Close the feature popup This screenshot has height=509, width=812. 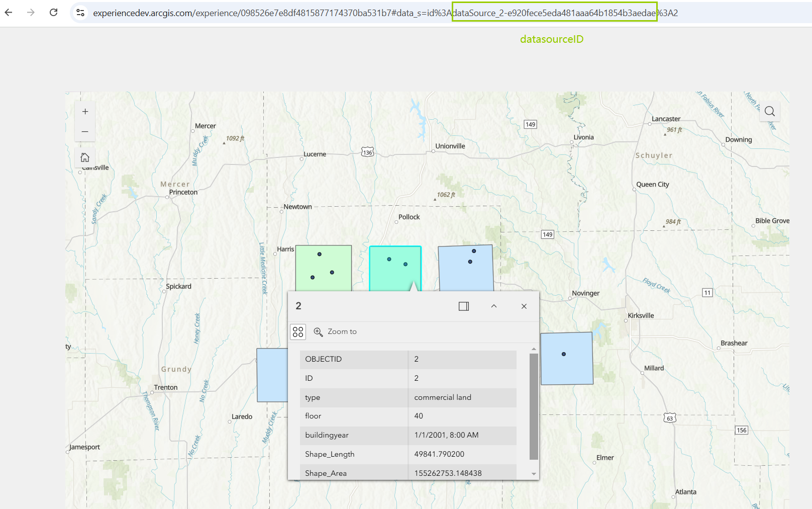[524, 306]
